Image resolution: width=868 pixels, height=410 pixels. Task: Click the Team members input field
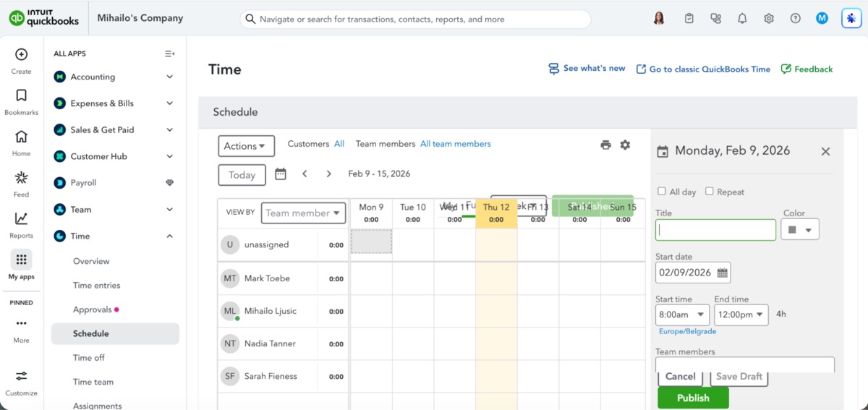click(x=745, y=365)
